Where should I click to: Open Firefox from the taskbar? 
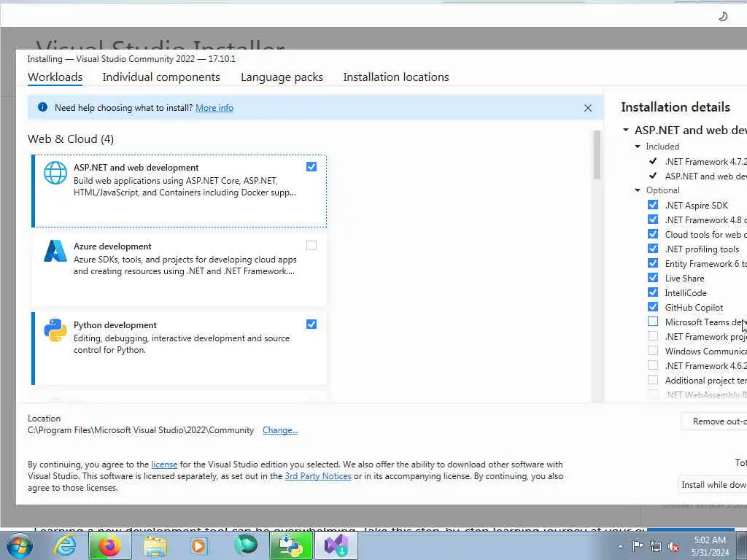pyautogui.click(x=109, y=545)
